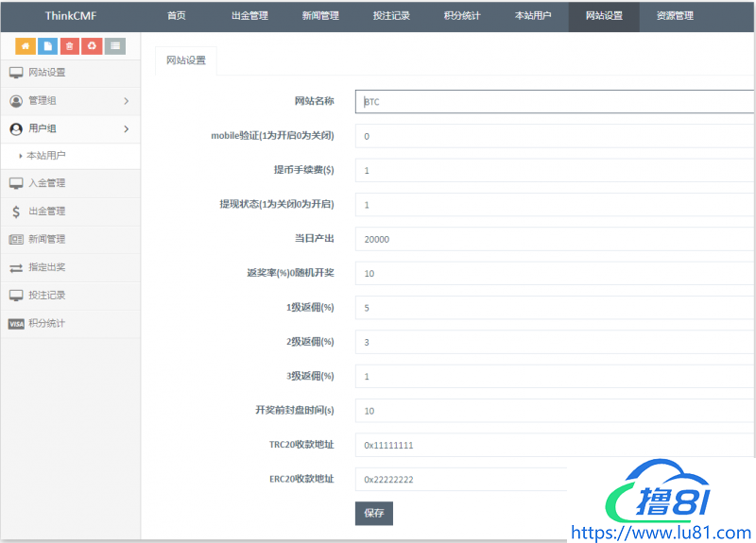756x543 pixels.
Task: Open 指定出奖 with the swap arrows icon
Action: (x=47, y=267)
